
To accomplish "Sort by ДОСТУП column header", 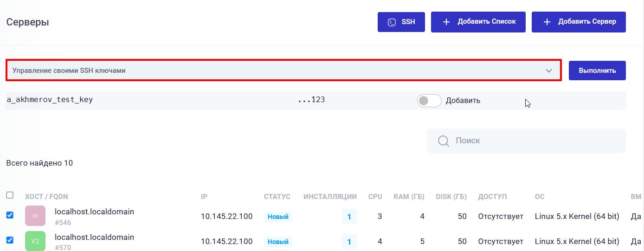I will (x=492, y=197).
